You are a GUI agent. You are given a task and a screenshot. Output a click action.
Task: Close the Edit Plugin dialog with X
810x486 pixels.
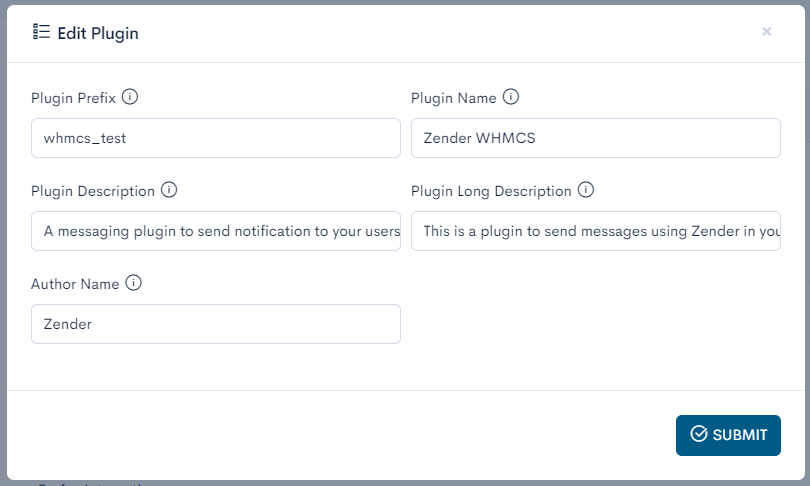tap(767, 32)
